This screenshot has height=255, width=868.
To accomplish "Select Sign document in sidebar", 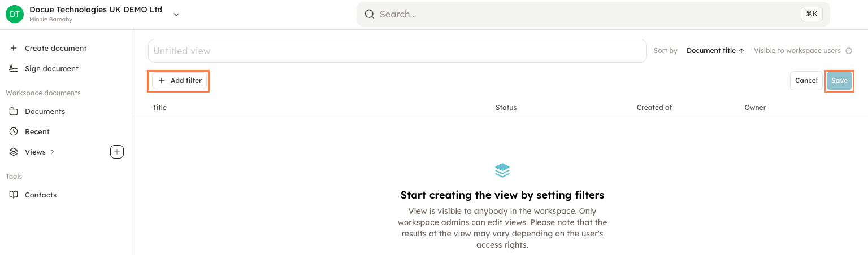I will [x=51, y=68].
